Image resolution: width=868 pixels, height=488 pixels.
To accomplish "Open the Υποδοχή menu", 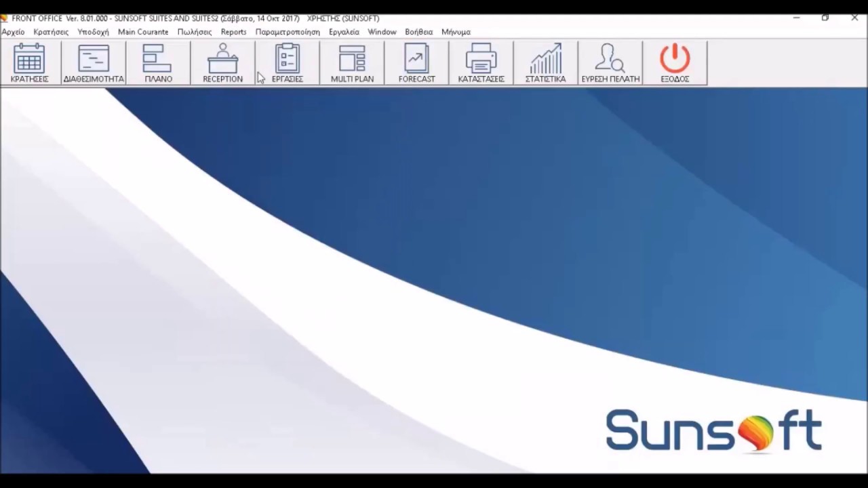I will tap(93, 32).
